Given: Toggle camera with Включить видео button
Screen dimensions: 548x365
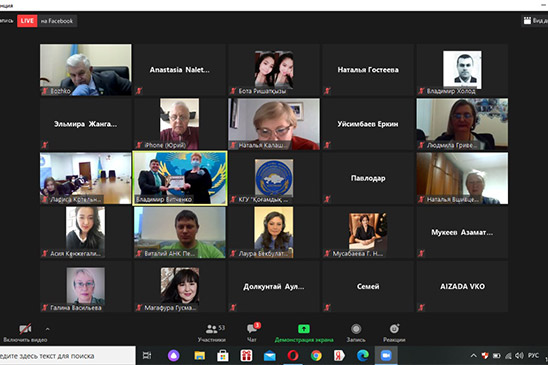Looking at the screenshot, I should (x=25, y=332).
